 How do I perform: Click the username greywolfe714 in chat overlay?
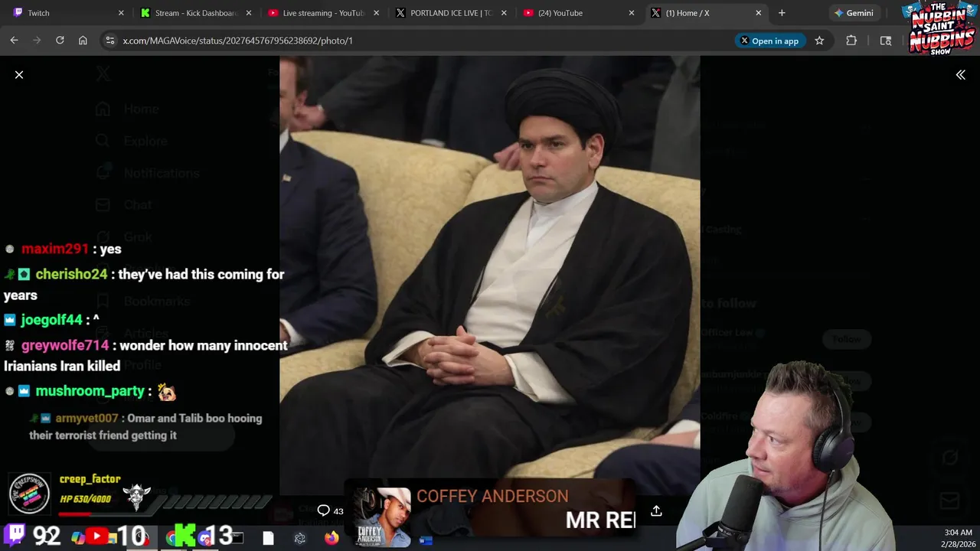[65, 345]
